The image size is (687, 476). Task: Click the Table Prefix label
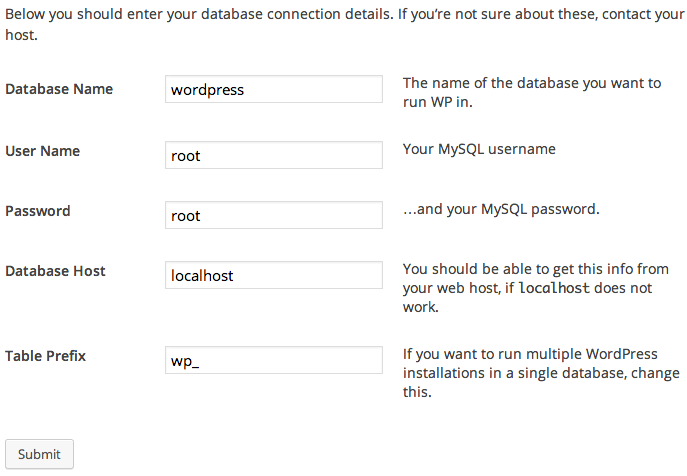pos(46,356)
